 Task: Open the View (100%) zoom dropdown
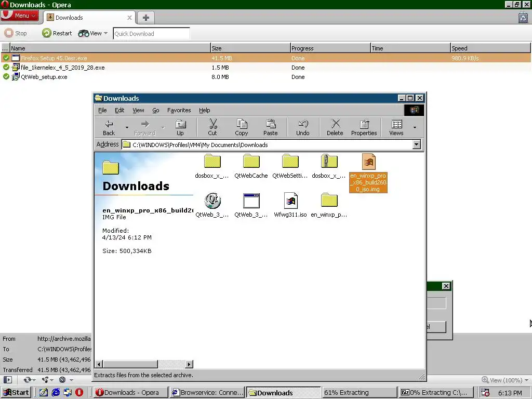pos(505,380)
